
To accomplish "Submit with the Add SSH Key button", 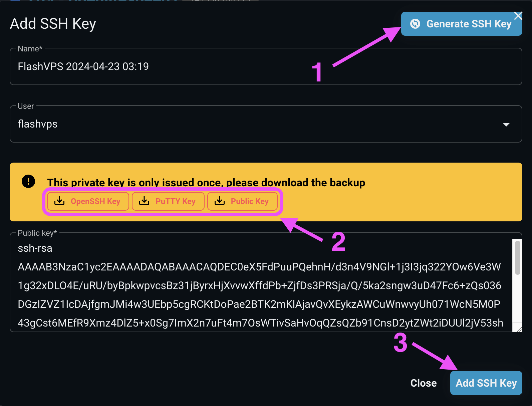I will pyautogui.click(x=486, y=383).
